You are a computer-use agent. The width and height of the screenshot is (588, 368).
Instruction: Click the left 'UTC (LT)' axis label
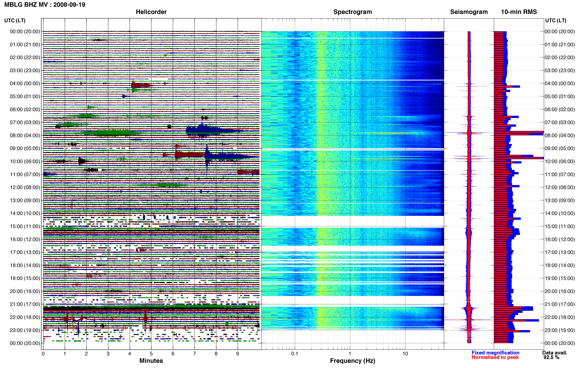[15, 20]
